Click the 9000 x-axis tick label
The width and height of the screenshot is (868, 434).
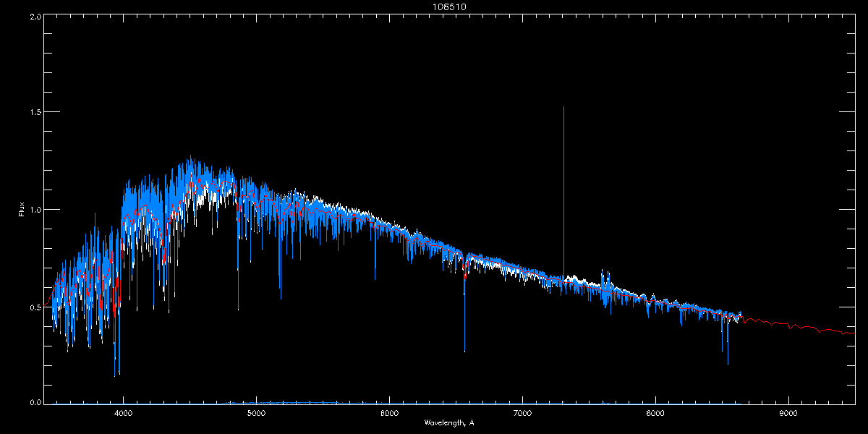(x=788, y=414)
